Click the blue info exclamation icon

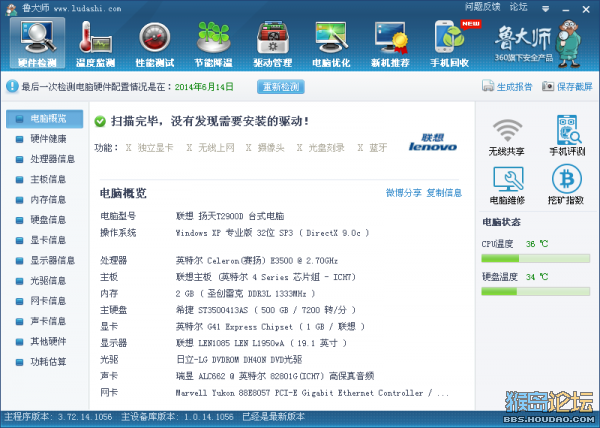click(12, 86)
